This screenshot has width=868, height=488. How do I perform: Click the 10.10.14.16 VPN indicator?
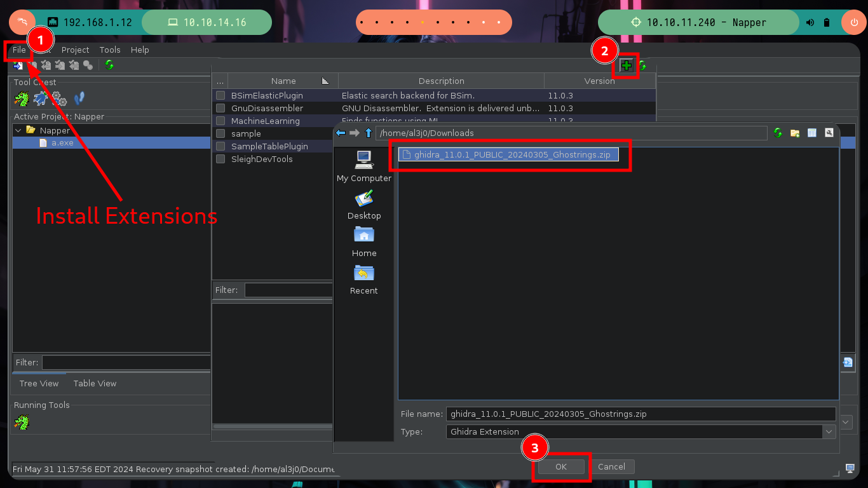pyautogui.click(x=207, y=22)
